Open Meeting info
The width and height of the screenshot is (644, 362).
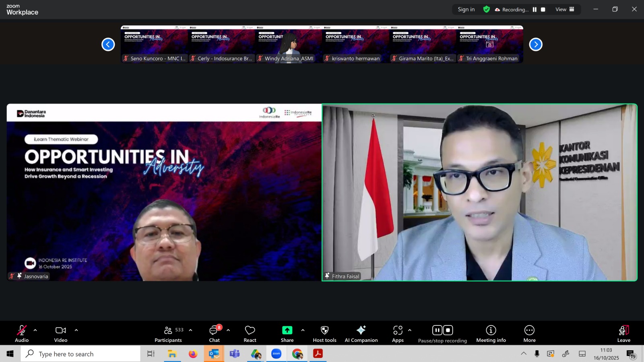tap(491, 333)
